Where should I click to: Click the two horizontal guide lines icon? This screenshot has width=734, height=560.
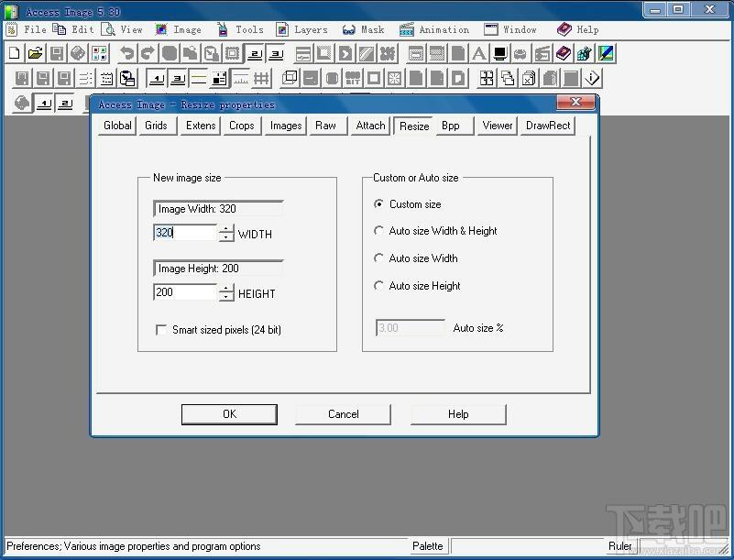[x=199, y=78]
